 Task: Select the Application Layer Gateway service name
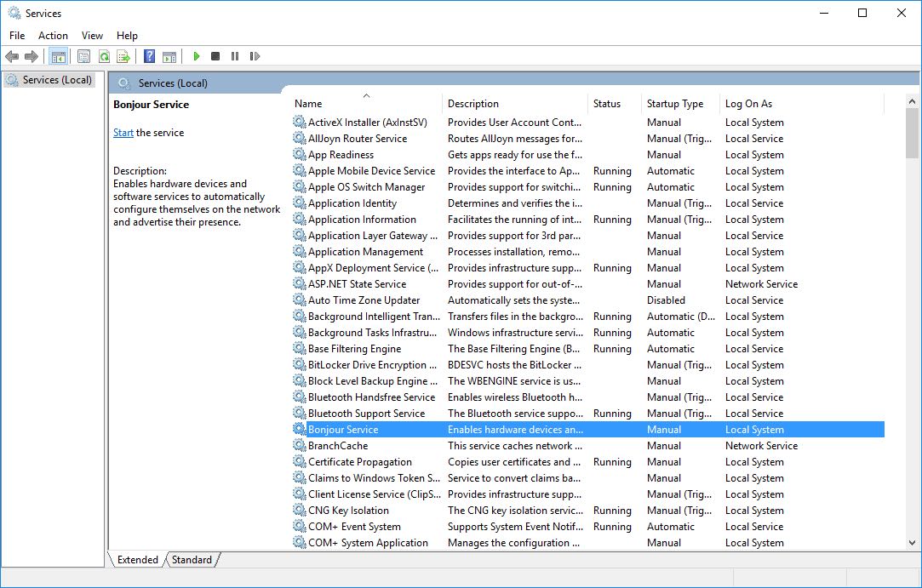(x=373, y=236)
